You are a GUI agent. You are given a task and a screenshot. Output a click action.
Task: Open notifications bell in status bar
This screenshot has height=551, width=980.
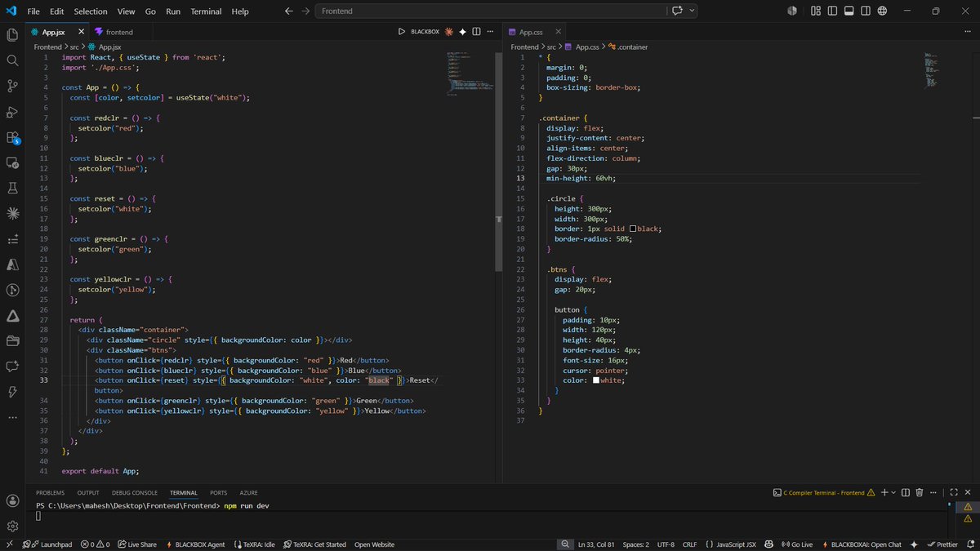[969, 544]
